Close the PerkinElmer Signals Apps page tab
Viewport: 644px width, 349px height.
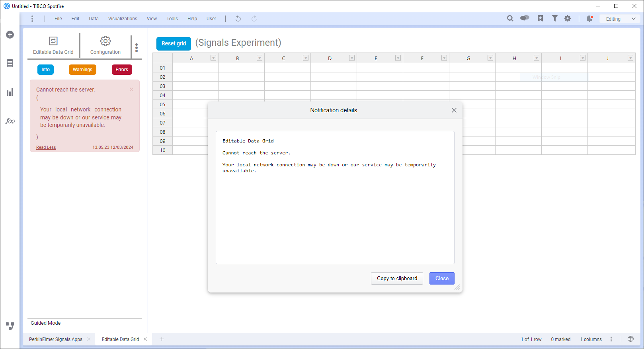(x=89, y=339)
